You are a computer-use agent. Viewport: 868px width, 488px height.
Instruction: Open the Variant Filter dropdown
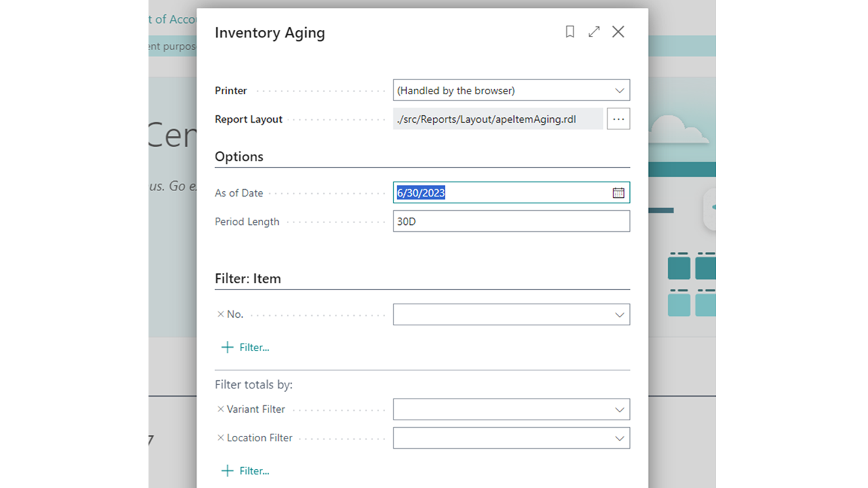(x=619, y=409)
